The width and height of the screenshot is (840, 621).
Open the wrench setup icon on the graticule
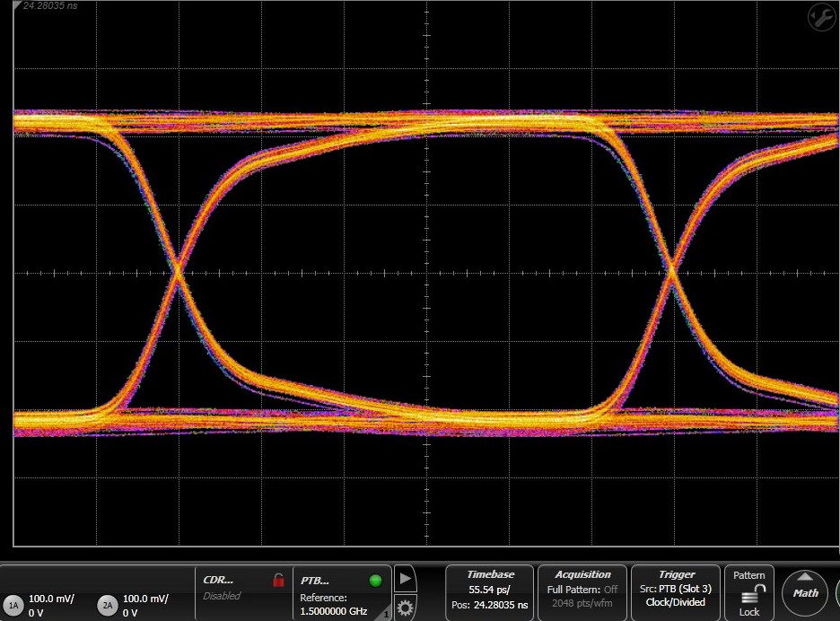coord(821,16)
